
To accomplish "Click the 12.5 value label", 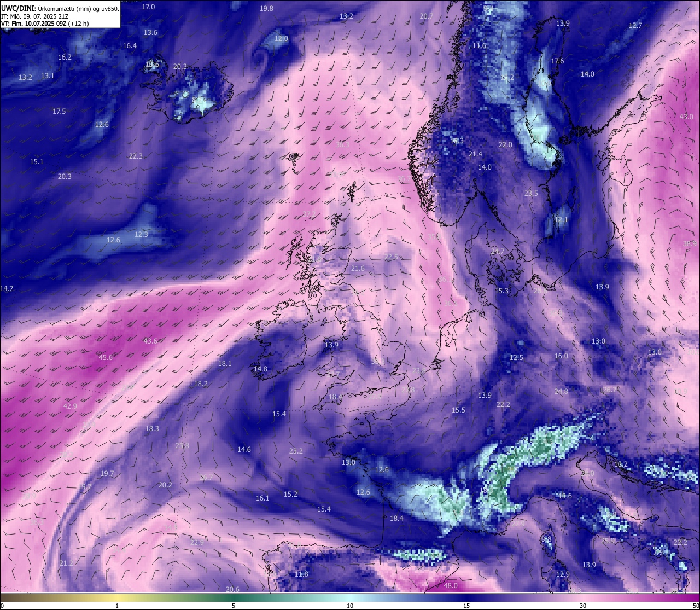I will click(516, 358).
